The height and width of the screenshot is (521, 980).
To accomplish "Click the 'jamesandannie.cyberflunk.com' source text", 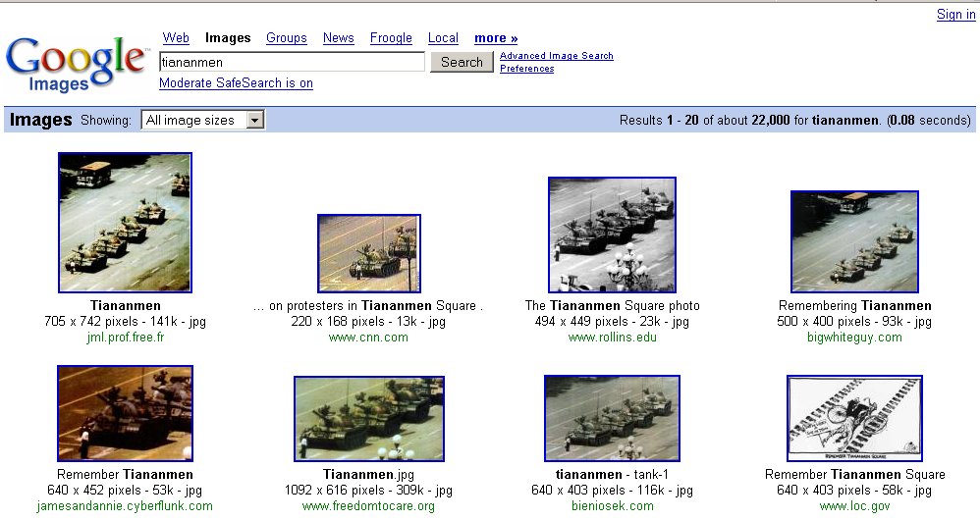I will coord(125,506).
